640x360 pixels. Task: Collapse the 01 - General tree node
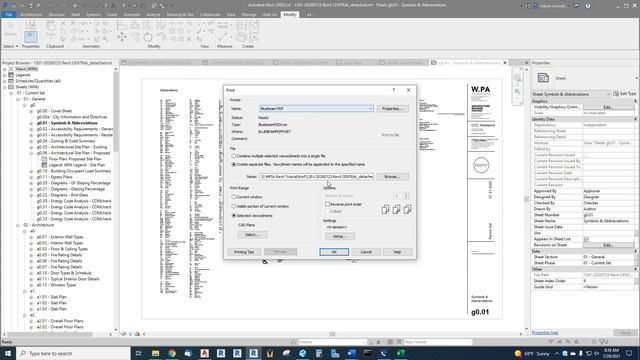pyautogui.click(x=18, y=99)
